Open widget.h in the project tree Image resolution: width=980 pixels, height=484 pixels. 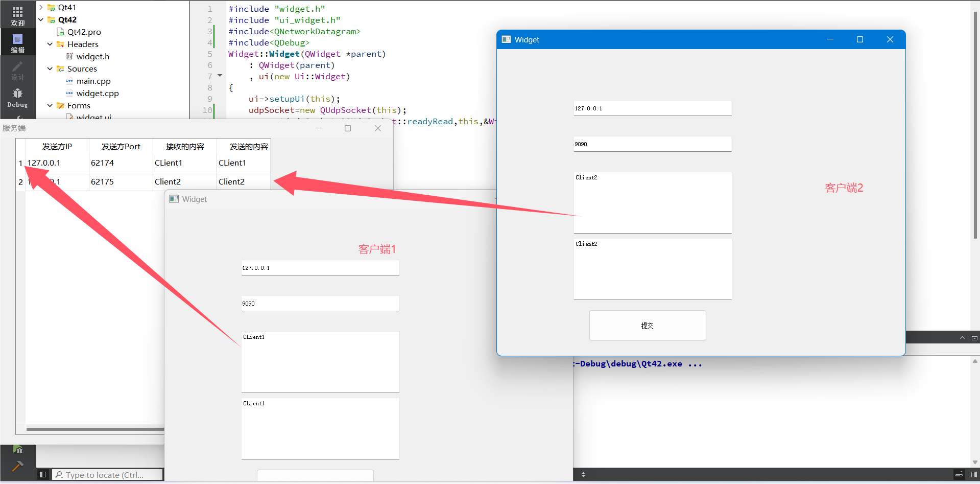(93, 56)
